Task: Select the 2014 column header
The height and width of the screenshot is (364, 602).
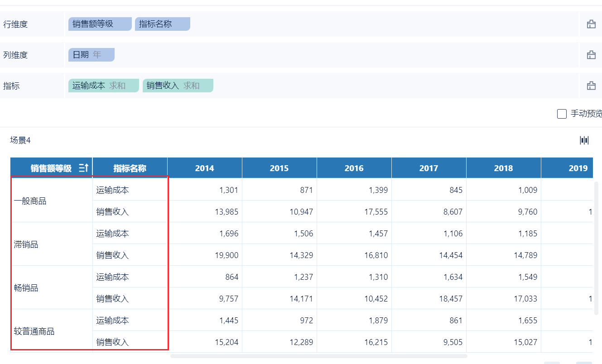Action: 204,168
